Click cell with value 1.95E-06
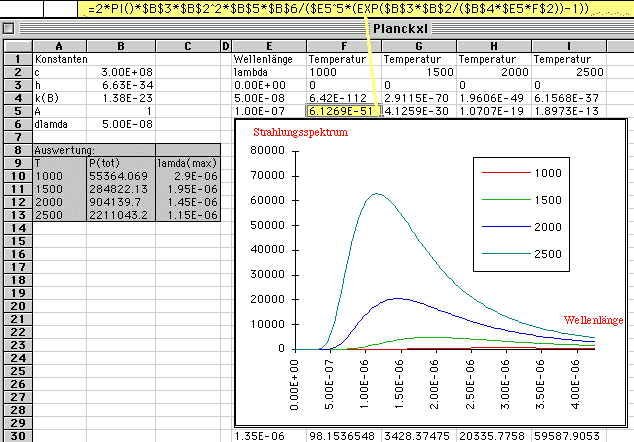 pyautogui.click(x=188, y=189)
